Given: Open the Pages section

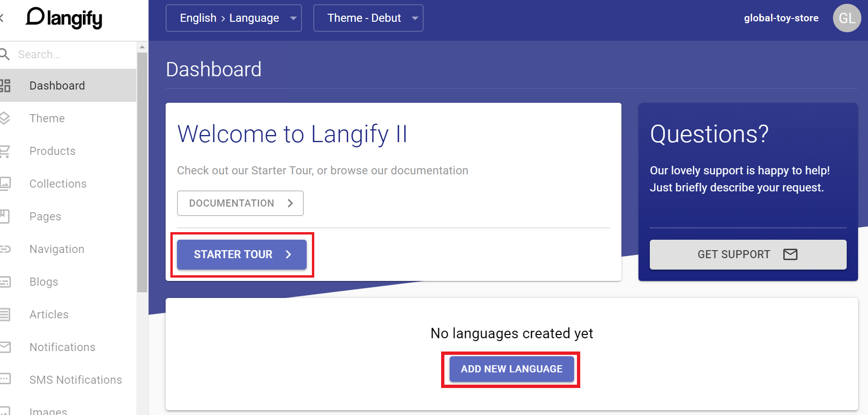Looking at the screenshot, I should coord(68,217).
